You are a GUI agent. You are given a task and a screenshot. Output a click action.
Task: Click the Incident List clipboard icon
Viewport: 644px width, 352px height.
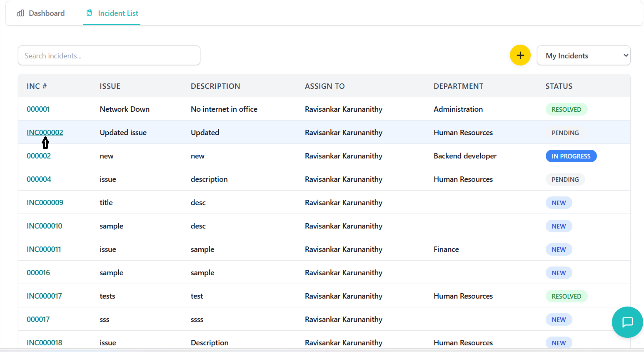tap(89, 13)
